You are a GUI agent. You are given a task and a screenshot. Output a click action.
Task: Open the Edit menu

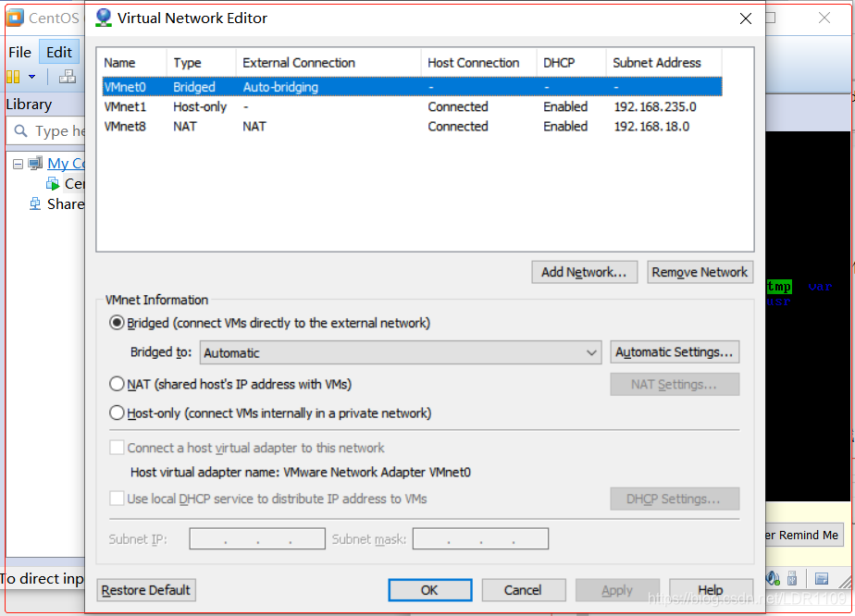pyautogui.click(x=59, y=53)
